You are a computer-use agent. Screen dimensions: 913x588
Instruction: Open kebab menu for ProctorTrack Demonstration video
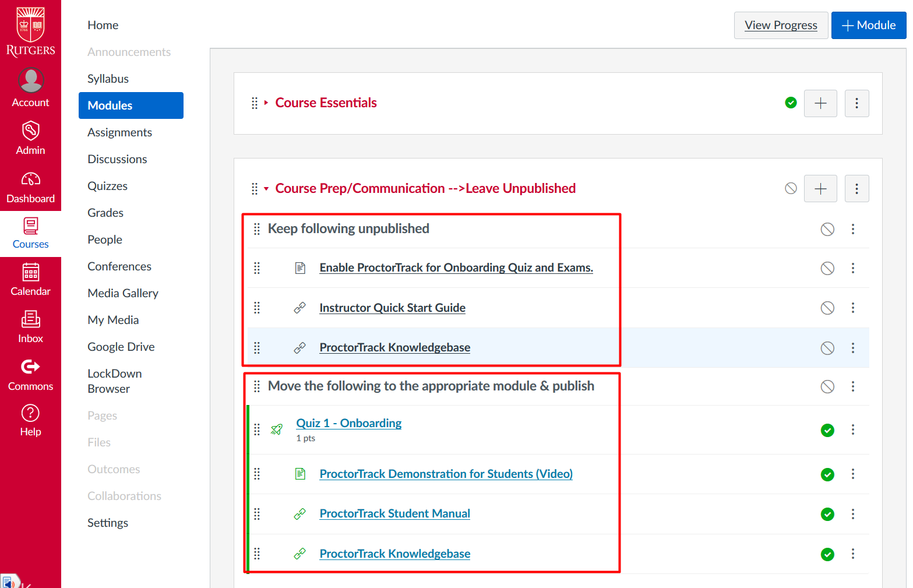pyautogui.click(x=853, y=474)
